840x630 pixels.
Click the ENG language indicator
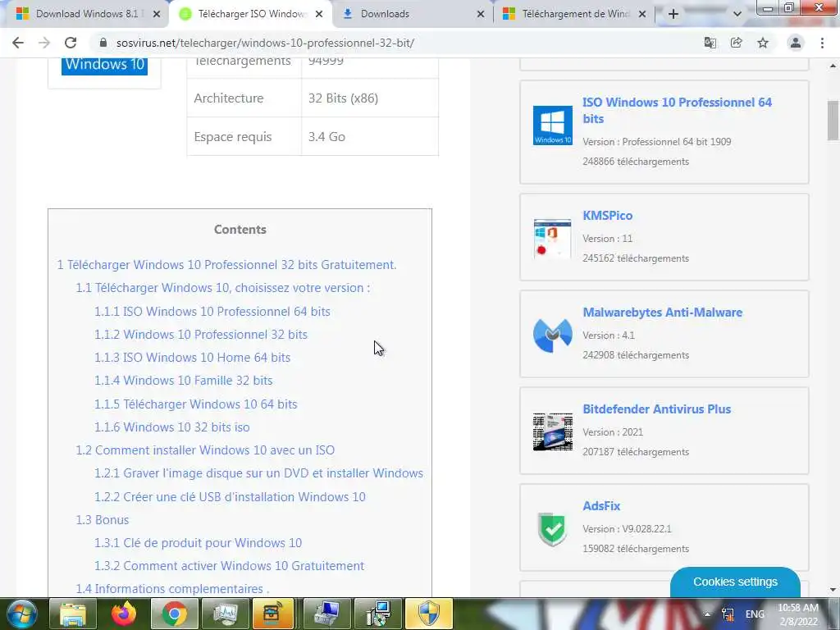click(x=755, y=614)
